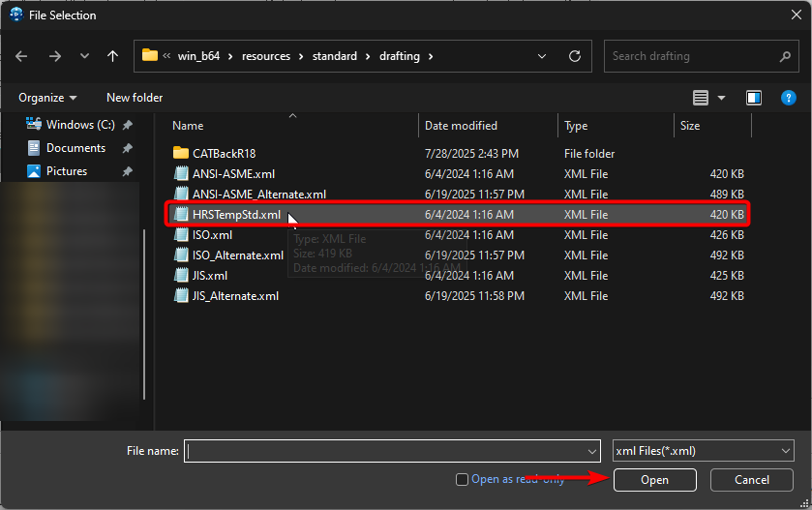Open Help with the question mark icon
The height and width of the screenshot is (510, 812).
click(x=788, y=98)
